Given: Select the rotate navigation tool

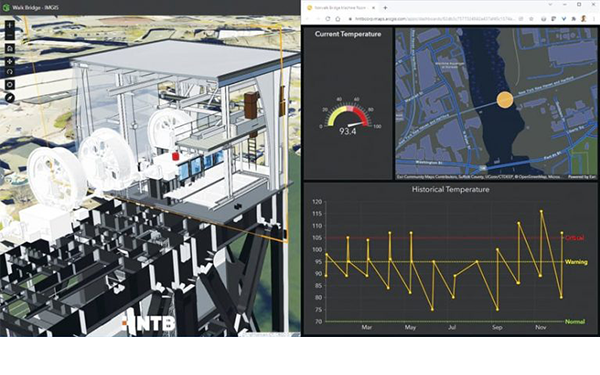Looking at the screenshot, I should pos(10,72).
